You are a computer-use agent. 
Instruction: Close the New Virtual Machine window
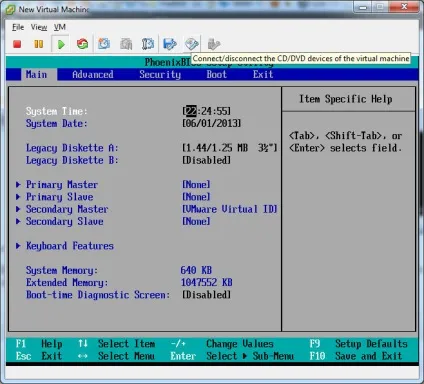(404, 7)
